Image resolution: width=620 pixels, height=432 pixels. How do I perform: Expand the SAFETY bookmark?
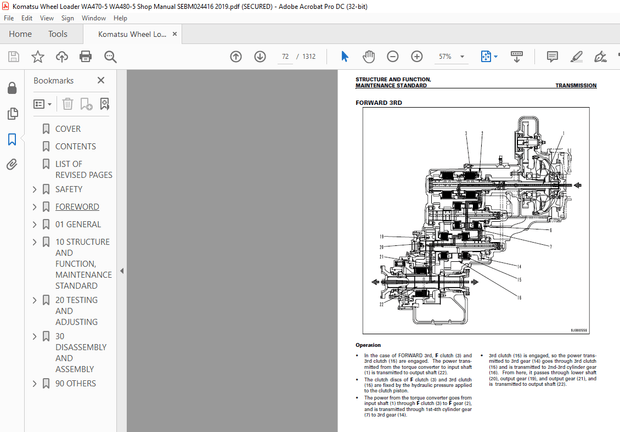[34, 189]
